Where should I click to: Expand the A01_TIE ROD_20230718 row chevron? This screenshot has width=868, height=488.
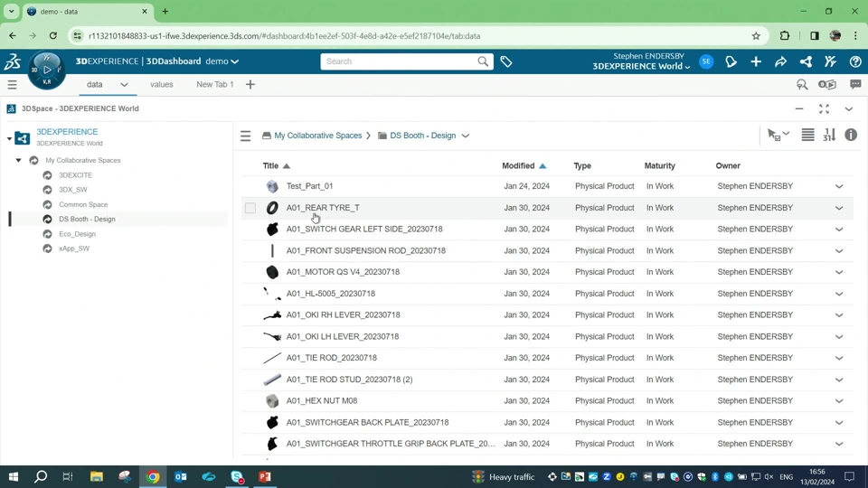(x=839, y=358)
